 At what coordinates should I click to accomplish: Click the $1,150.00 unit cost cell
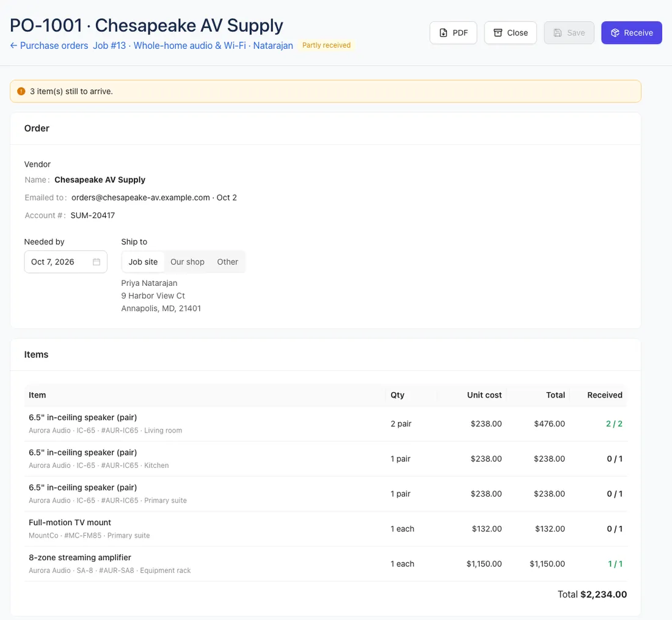484,564
